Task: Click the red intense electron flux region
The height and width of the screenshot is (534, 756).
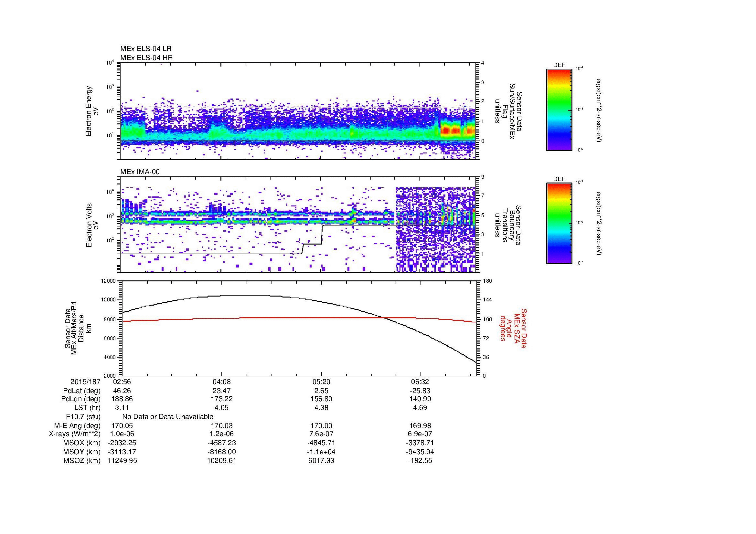Action: (458, 130)
